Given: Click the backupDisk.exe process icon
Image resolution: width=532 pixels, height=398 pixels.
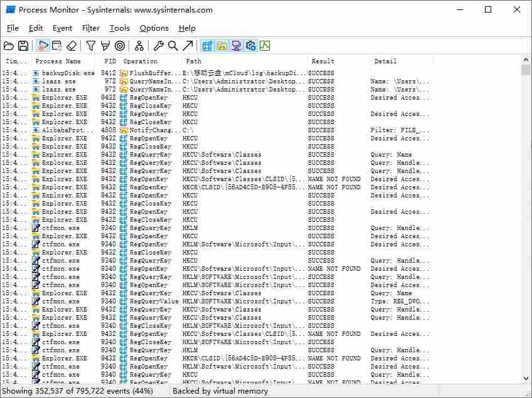Looking at the screenshot, I should pyautogui.click(x=36, y=73).
